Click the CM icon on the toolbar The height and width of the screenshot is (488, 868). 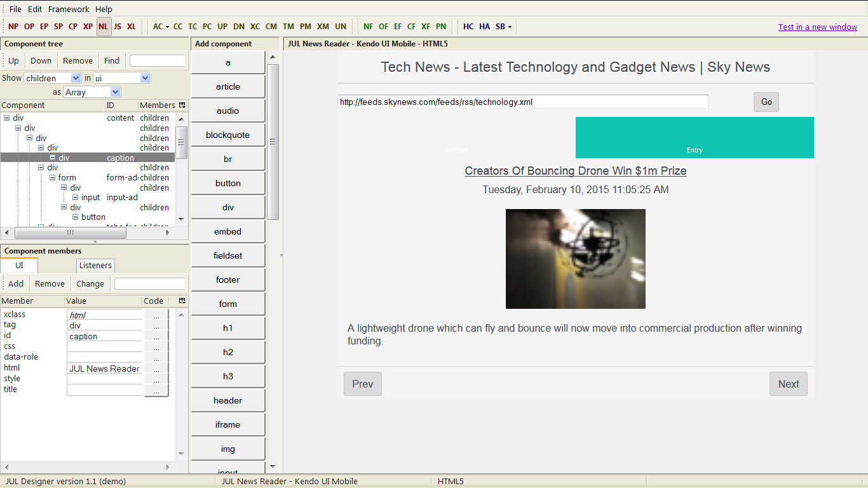271,27
